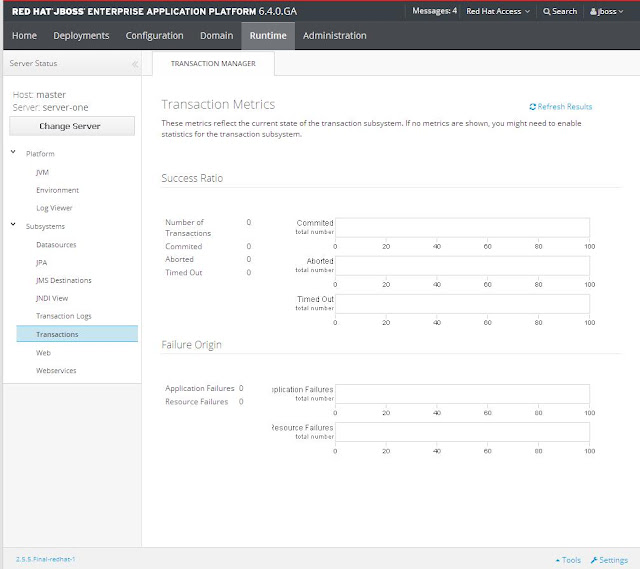This screenshot has width=640, height=569.
Task: Click the Success Ratio heading
Action: 192,178
